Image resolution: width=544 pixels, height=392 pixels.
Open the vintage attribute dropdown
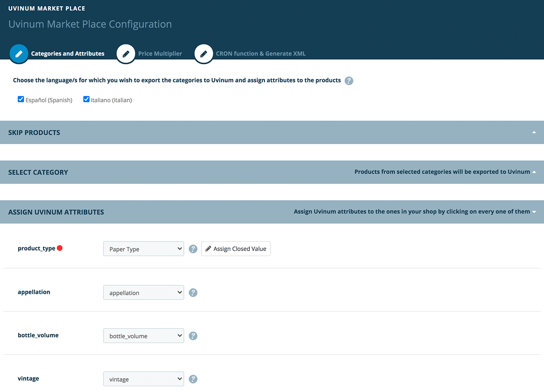point(144,379)
